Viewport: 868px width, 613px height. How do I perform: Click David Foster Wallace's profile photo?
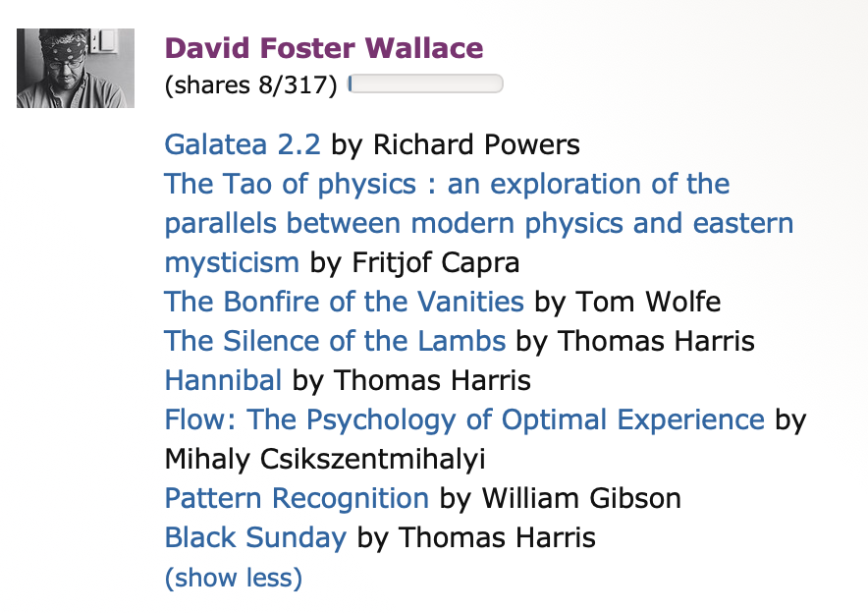(x=76, y=68)
